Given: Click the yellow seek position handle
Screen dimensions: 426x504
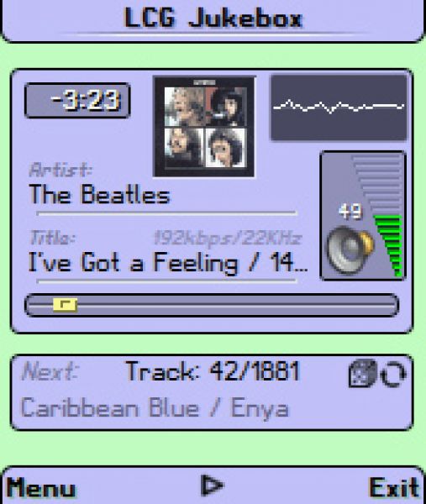Looking at the screenshot, I should [66, 305].
